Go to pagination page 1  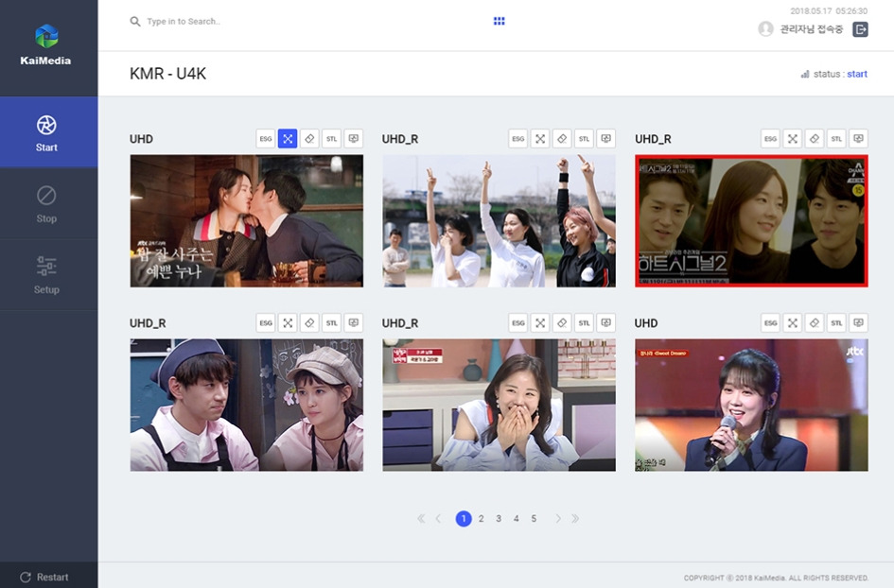(x=464, y=518)
